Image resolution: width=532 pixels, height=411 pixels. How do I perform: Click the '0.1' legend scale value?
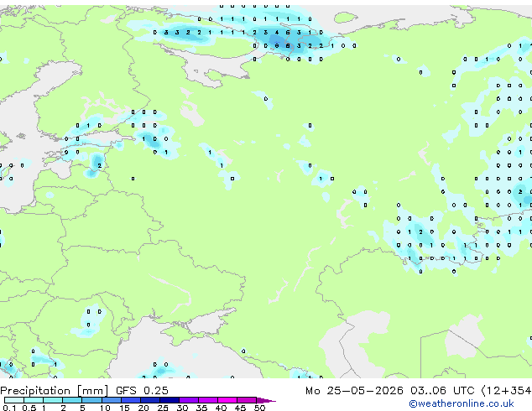point(9,408)
